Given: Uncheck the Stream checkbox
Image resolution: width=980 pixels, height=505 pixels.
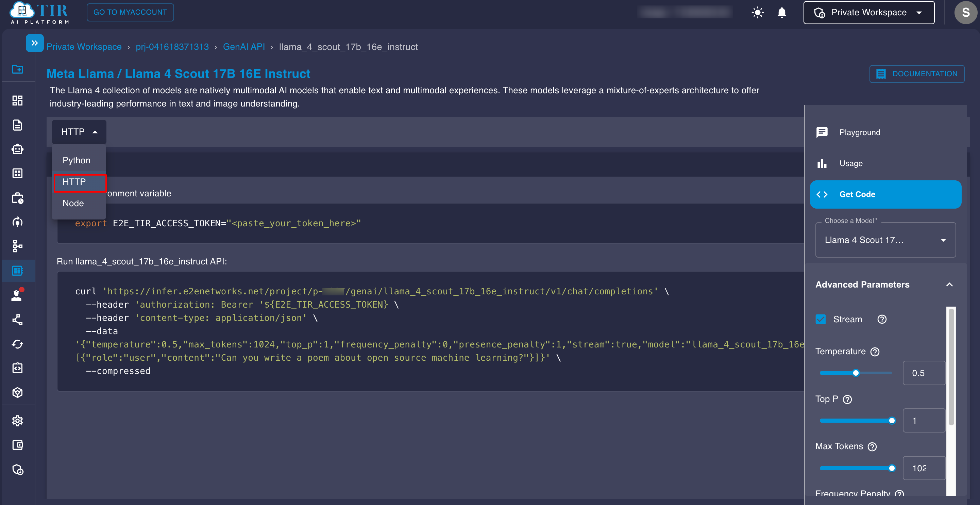Looking at the screenshot, I should pyautogui.click(x=821, y=319).
